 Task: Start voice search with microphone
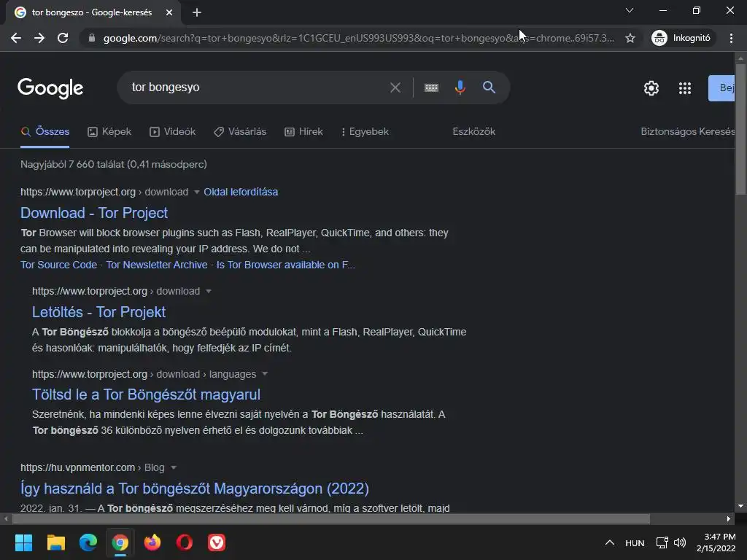pyautogui.click(x=460, y=87)
